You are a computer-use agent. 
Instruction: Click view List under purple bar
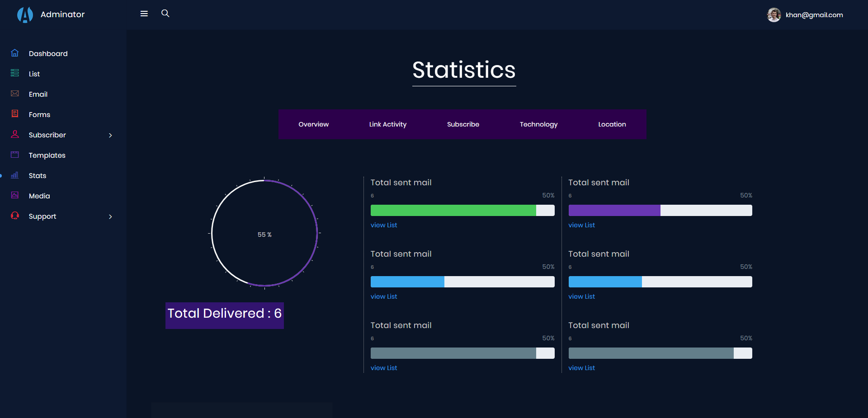point(581,225)
